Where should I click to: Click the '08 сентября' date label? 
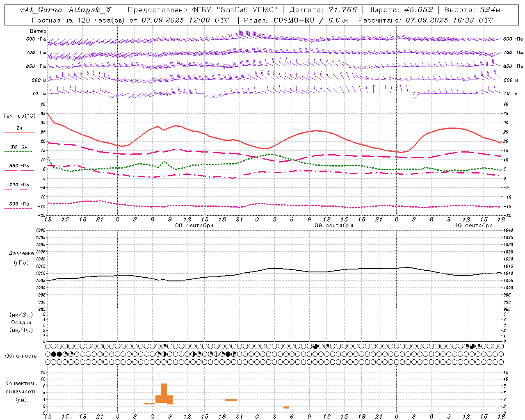(194, 226)
